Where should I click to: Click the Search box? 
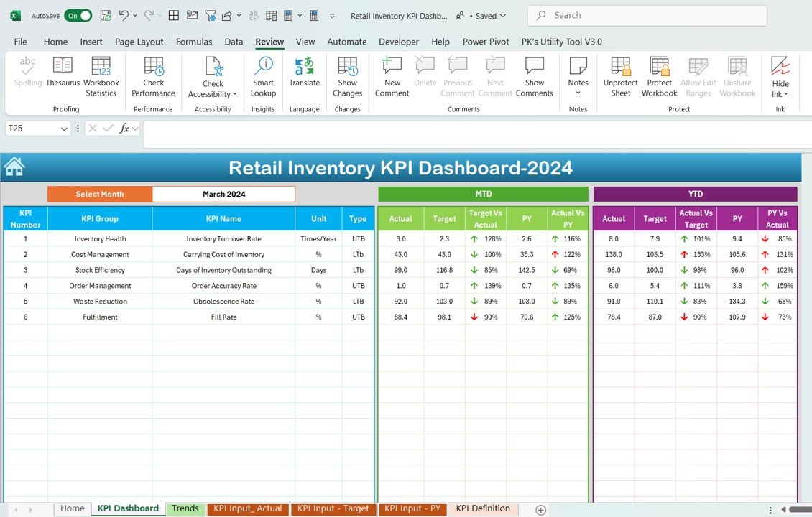(x=647, y=16)
